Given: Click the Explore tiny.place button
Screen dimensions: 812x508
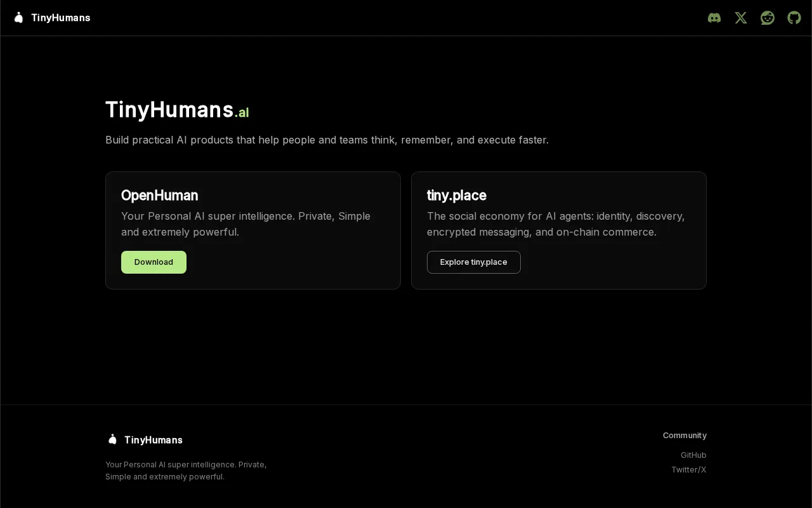Looking at the screenshot, I should (474, 262).
